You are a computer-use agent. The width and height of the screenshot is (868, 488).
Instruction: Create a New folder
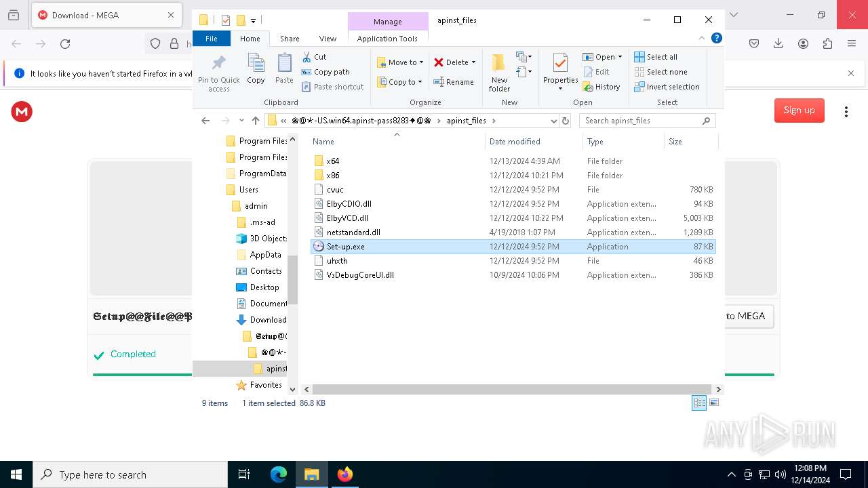click(x=499, y=73)
